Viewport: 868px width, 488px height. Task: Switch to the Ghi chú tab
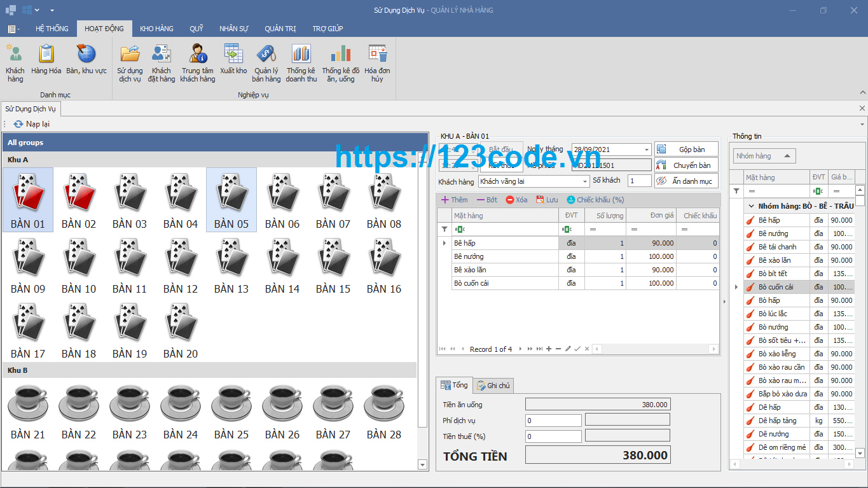point(494,386)
